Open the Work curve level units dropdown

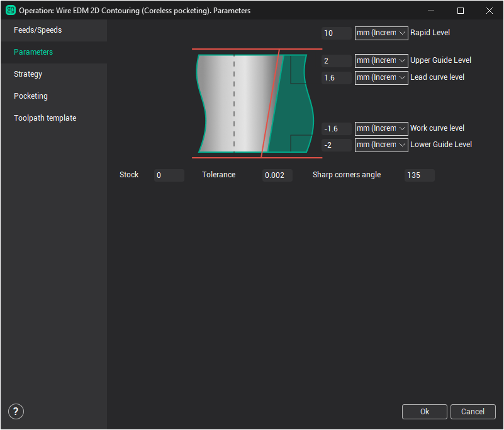pyautogui.click(x=381, y=128)
